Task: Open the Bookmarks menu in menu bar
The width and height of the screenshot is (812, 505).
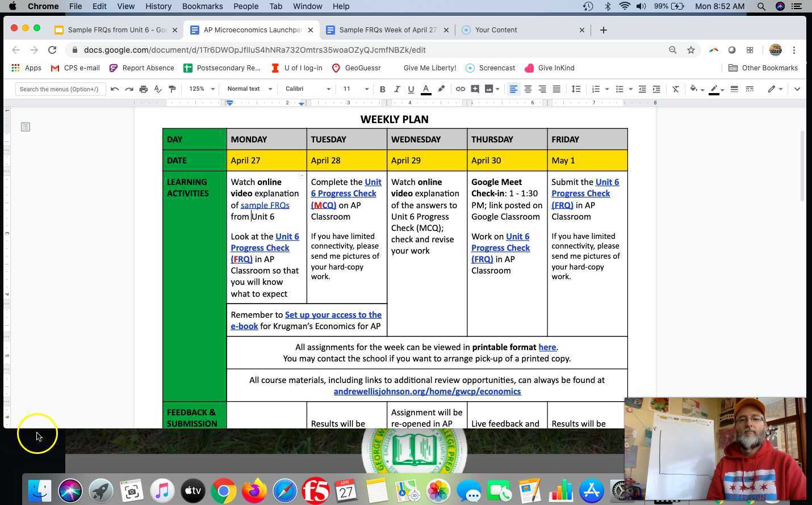Action: [202, 6]
